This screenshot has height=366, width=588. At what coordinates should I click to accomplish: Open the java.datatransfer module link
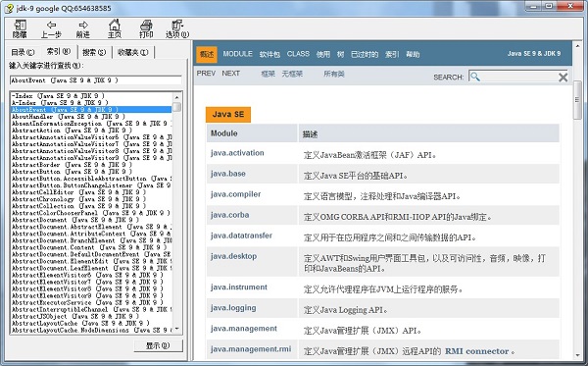coord(241,235)
